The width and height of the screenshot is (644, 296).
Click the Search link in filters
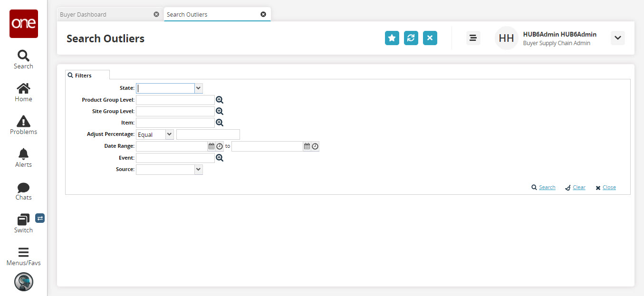click(x=547, y=187)
